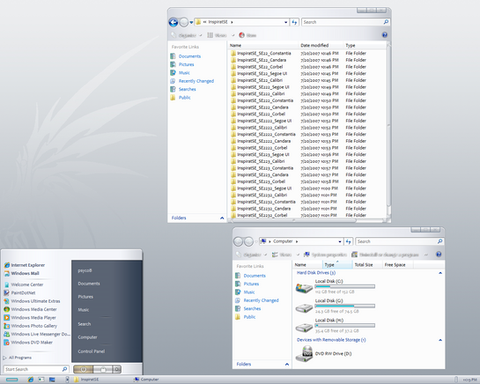Viewport: 480px width, 384px height.
Task: Collapse Devices with Removable Storage group
Action: (440, 340)
